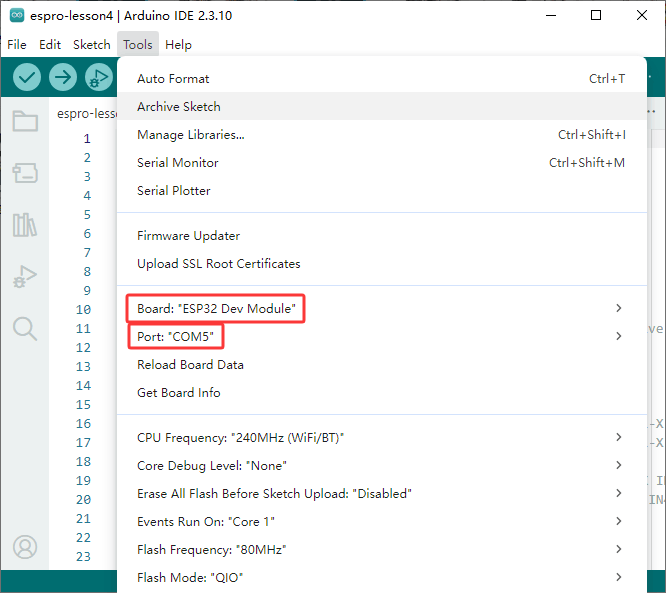The height and width of the screenshot is (593, 666).
Task: Click line number 5 in gutter
Action: (87, 215)
